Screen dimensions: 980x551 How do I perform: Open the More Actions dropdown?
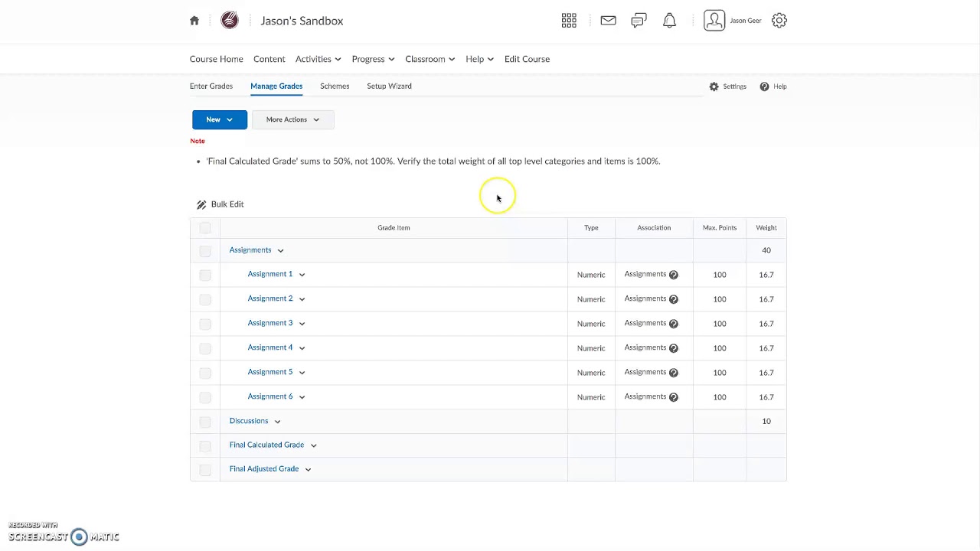point(293,119)
